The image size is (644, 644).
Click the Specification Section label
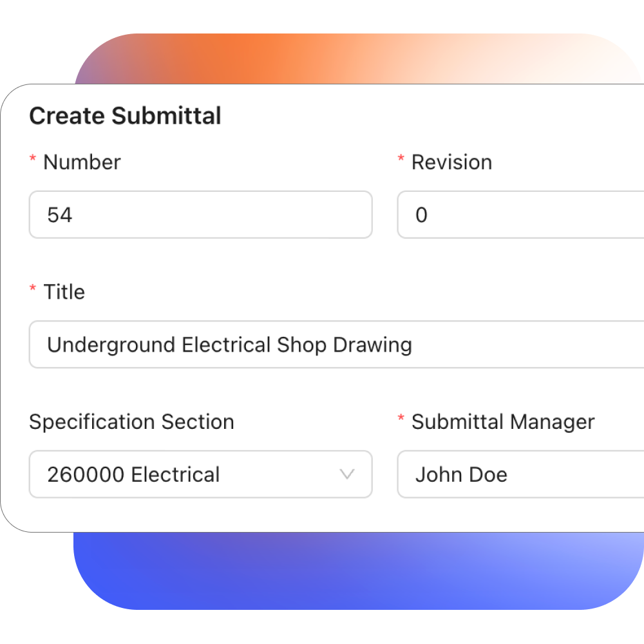[x=131, y=422]
